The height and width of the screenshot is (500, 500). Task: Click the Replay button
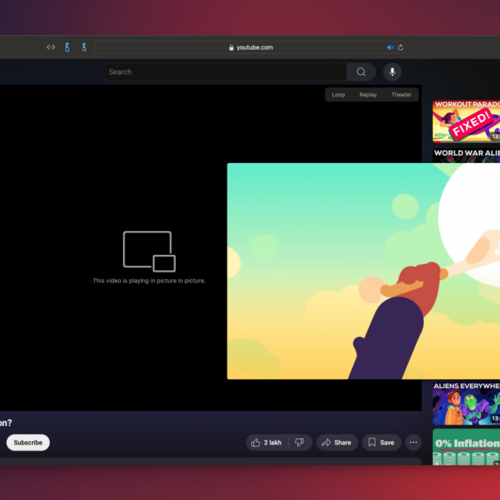[368, 95]
